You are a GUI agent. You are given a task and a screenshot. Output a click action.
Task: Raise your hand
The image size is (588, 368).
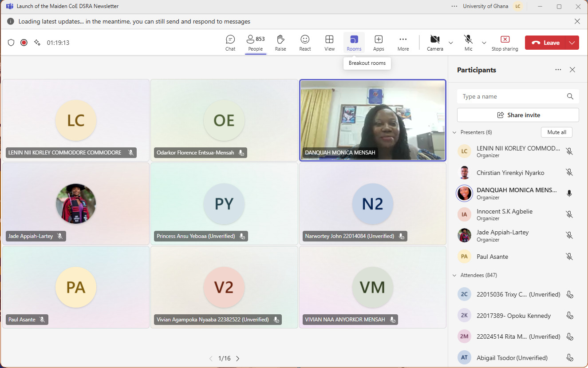coord(280,43)
